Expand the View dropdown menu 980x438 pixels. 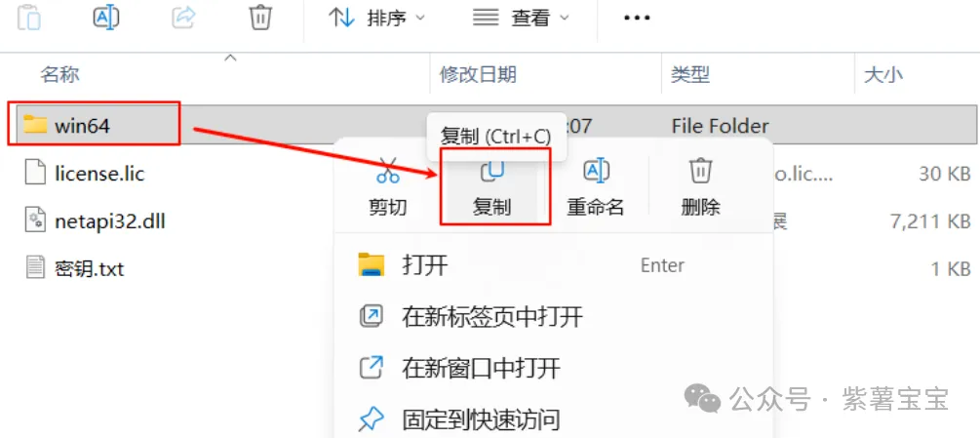tap(522, 19)
